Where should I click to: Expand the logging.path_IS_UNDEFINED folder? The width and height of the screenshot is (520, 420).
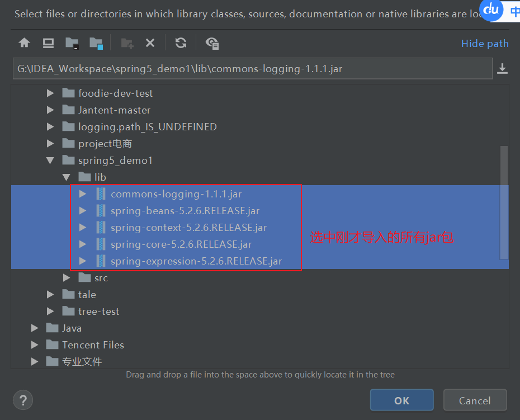point(50,127)
